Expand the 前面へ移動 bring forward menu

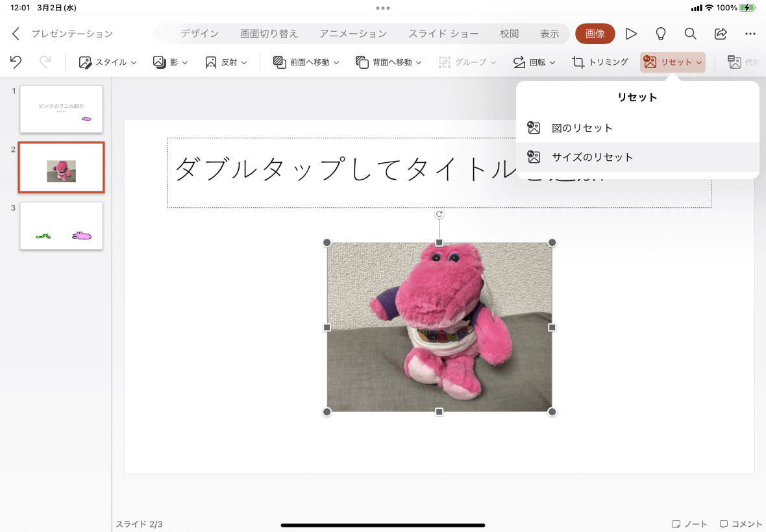coord(306,62)
